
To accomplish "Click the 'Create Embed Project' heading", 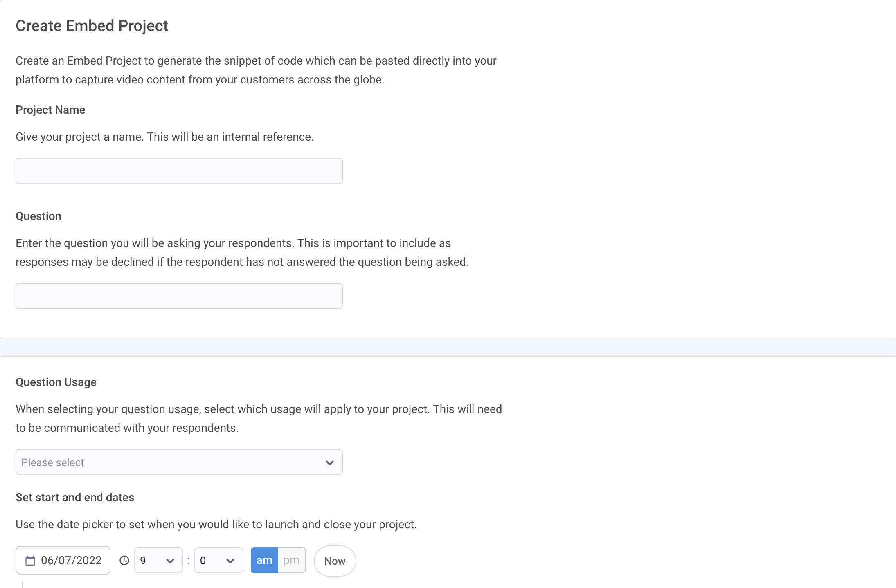I will click(92, 26).
